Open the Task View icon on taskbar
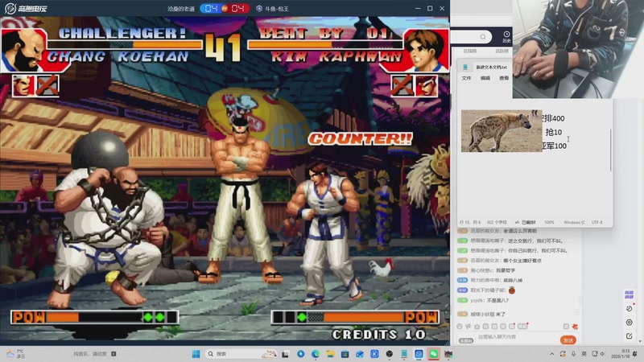Viewport: 644px width, 362px height. point(286,354)
